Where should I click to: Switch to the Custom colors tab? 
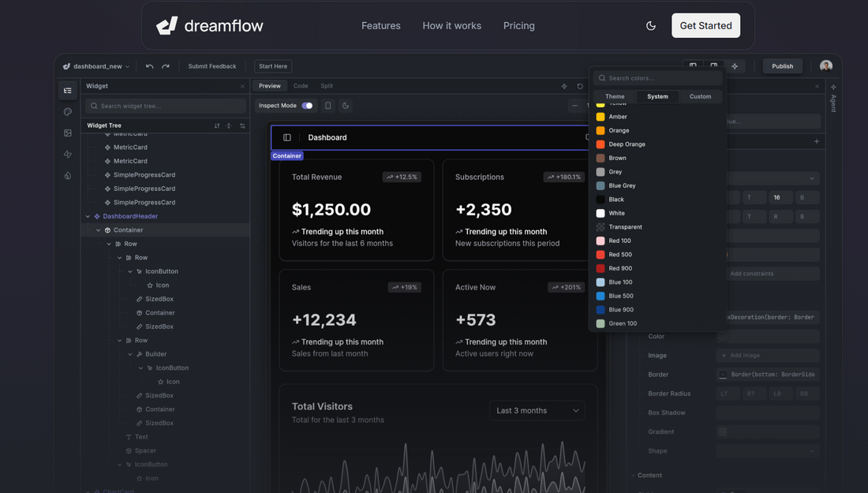point(700,96)
